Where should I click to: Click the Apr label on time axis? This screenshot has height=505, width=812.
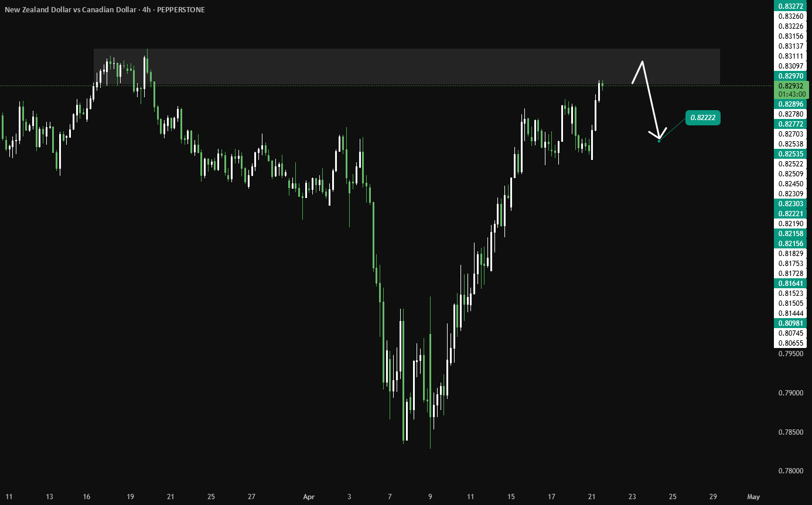point(309,497)
